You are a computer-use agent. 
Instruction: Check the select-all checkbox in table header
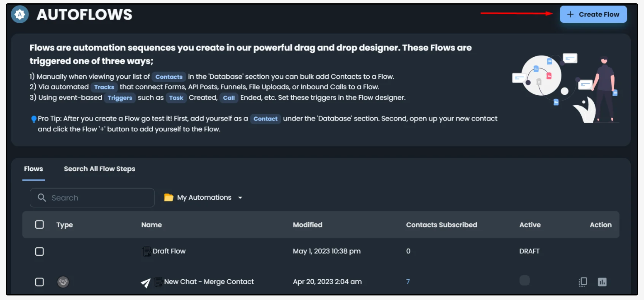[39, 225]
